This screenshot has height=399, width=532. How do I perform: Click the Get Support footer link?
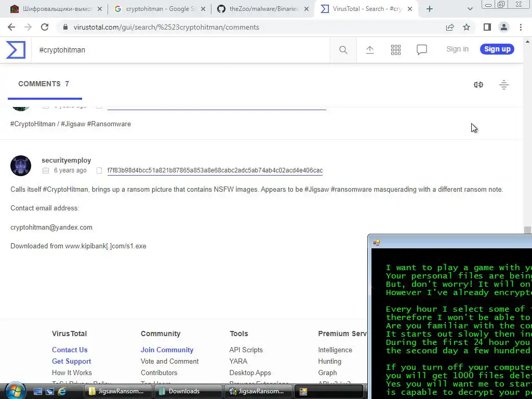click(x=71, y=362)
